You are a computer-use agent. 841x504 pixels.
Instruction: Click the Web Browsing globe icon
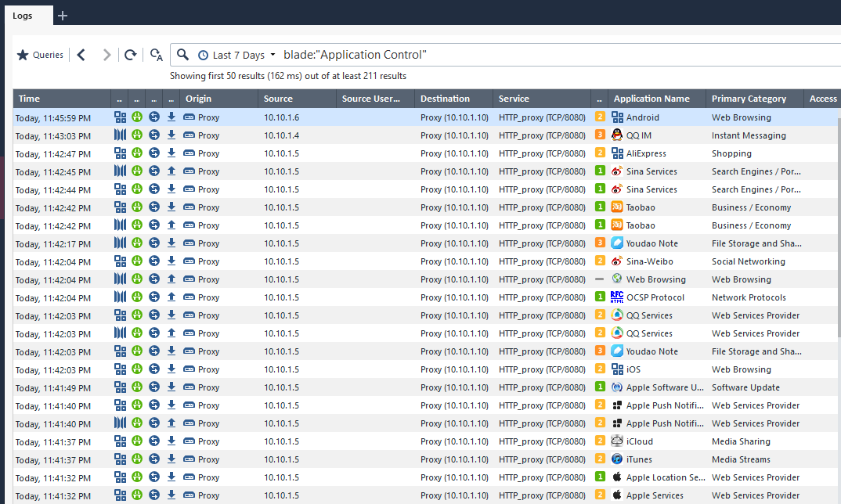[x=617, y=279]
